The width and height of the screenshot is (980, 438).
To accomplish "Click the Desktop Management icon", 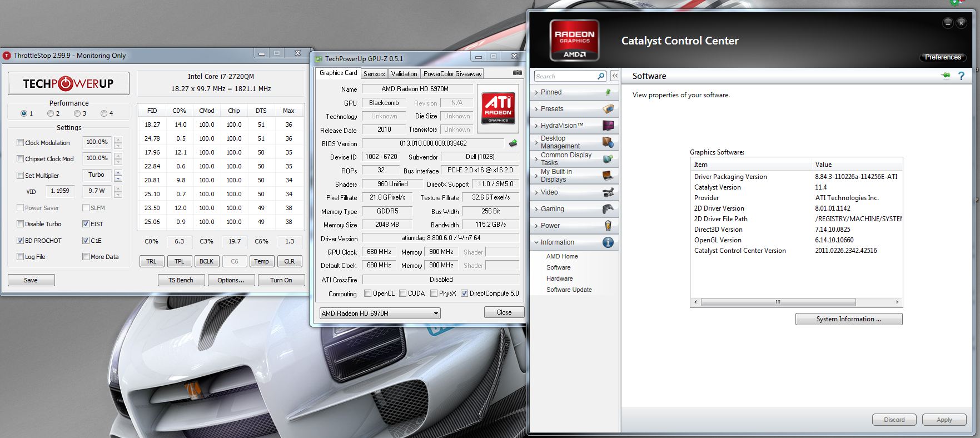I will [x=608, y=142].
